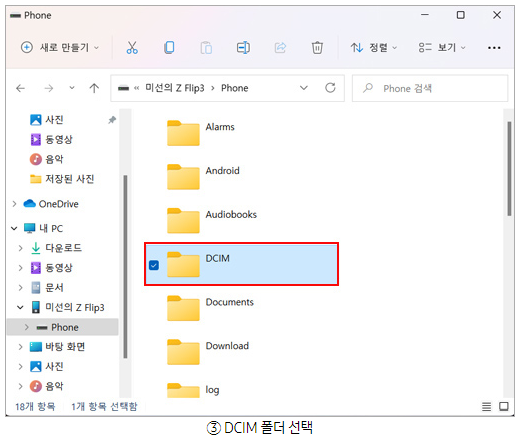This screenshot has height=442, width=519.
Task: Select 미선의 Z Flip3 device
Action: (68, 307)
